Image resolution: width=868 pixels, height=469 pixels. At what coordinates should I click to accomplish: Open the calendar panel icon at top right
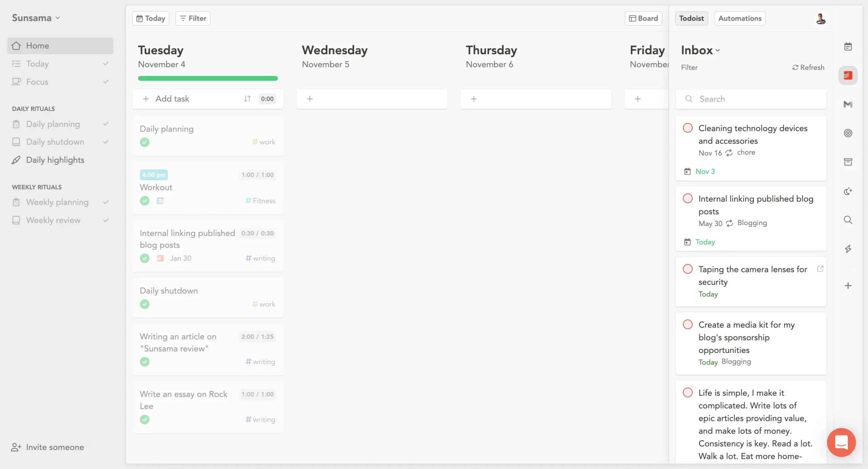pyautogui.click(x=848, y=46)
